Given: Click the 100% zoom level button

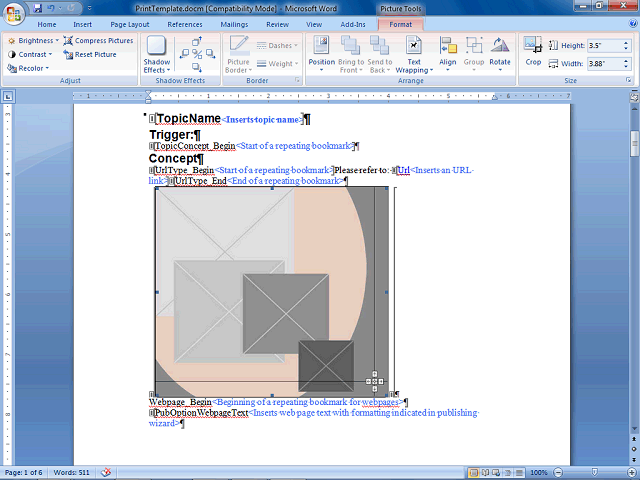Looking at the screenshot, I should click(x=538, y=472).
